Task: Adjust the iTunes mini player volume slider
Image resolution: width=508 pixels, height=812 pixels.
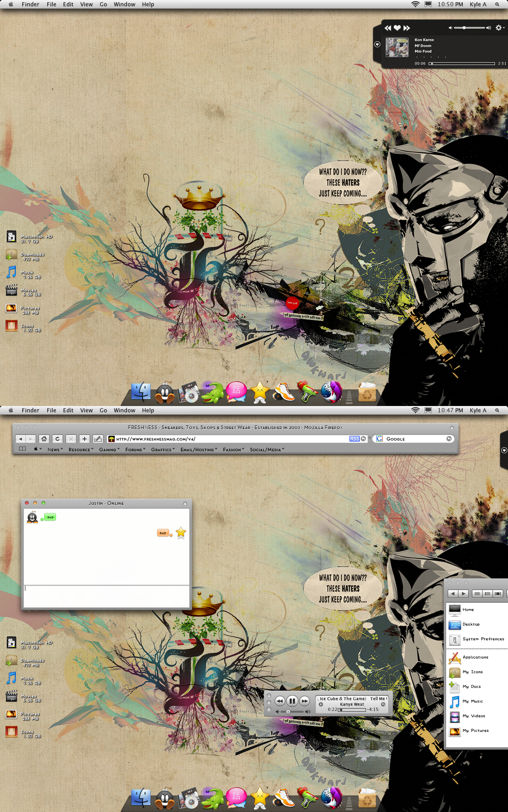Action: (293, 712)
